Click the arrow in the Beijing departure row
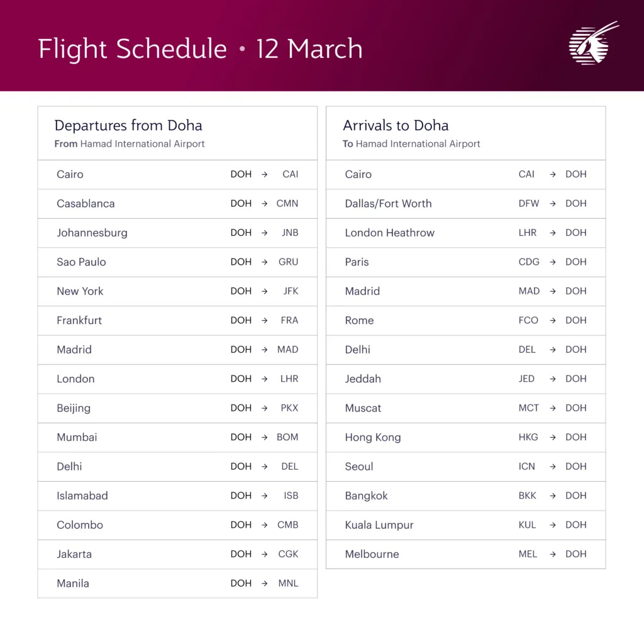Screen dimensions: 644x644 coord(265,408)
